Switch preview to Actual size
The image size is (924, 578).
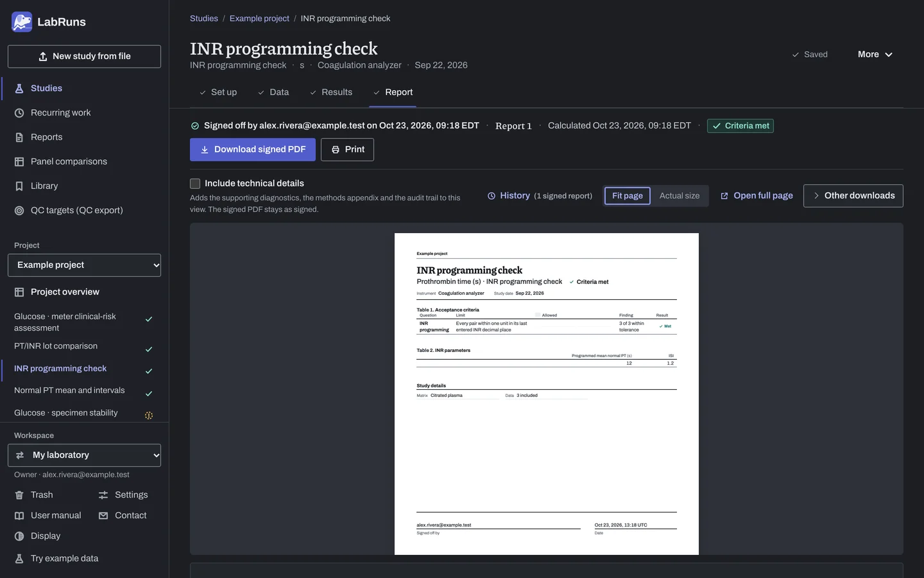click(680, 196)
